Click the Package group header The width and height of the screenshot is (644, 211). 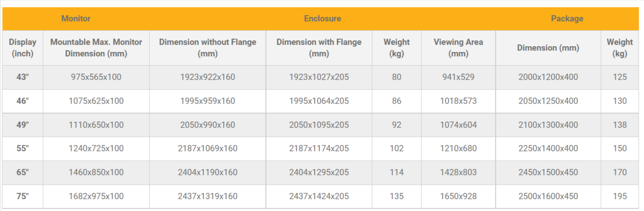tap(567, 19)
